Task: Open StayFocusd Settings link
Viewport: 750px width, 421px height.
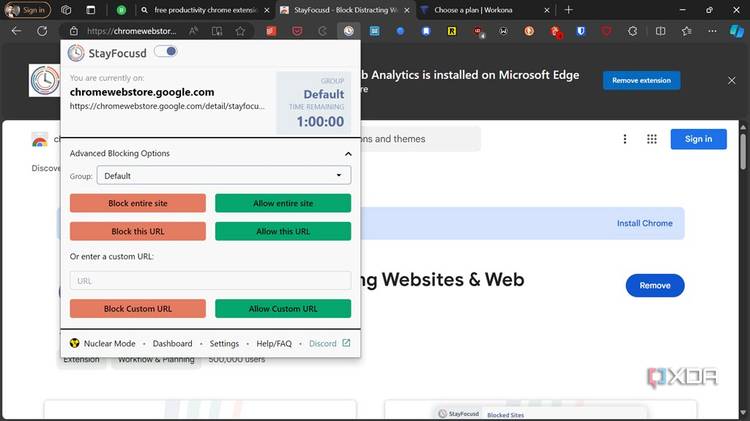Action: [224, 343]
